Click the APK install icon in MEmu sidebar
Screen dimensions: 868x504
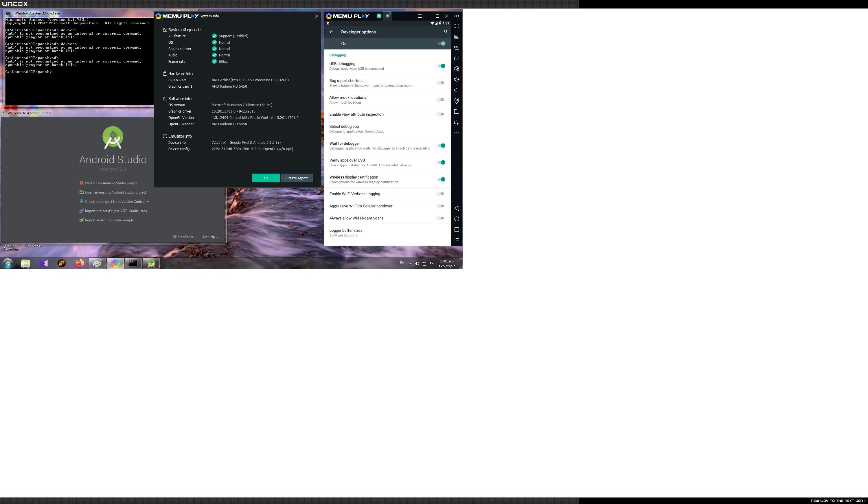point(456,47)
